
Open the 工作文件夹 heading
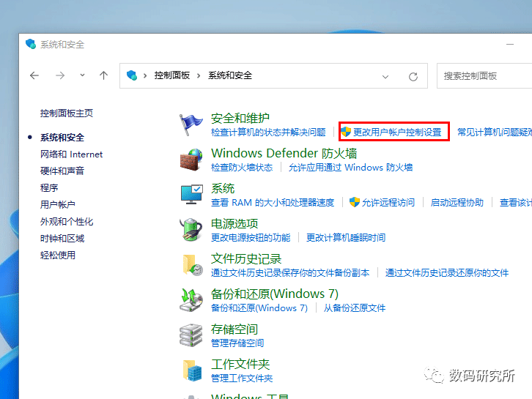[x=240, y=364]
